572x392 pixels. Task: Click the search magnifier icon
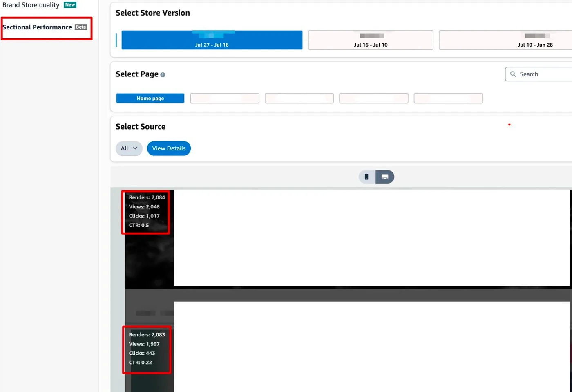pos(513,74)
